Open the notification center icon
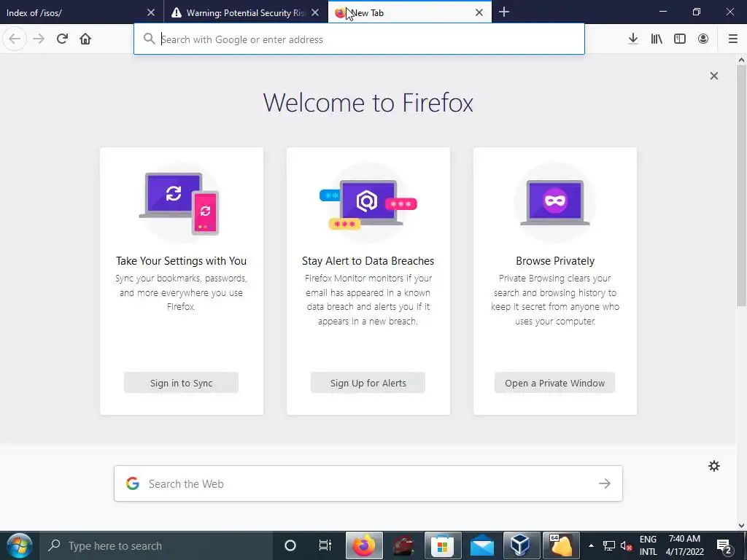 point(724,545)
